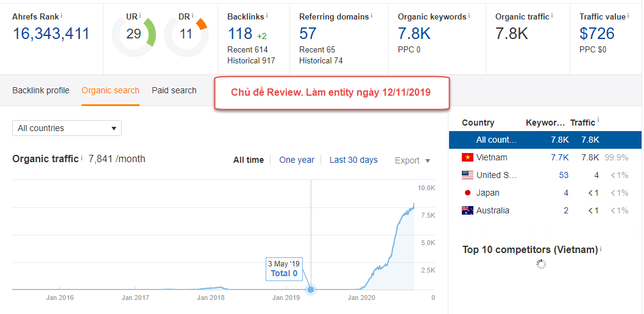This screenshot has height=314, width=644.
Task: Click the Backlinks info icon
Action: point(266,16)
